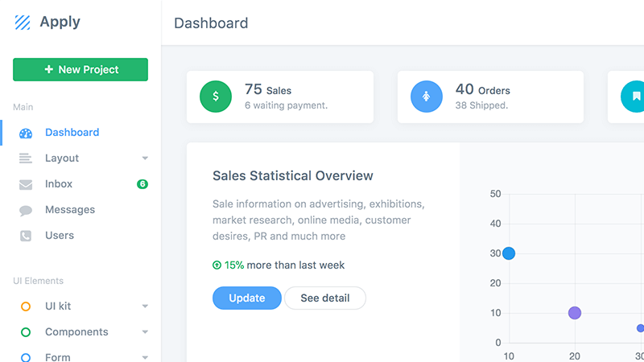Viewport: 644px width, 362px height.
Task: Click the orange circle UI kit icon
Action: (26, 306)
